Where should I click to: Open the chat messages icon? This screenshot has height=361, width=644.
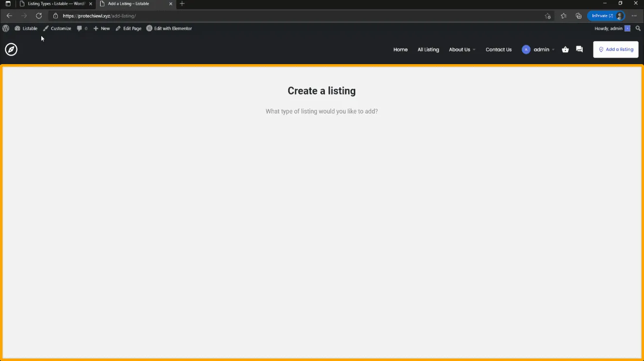point(579,50)
